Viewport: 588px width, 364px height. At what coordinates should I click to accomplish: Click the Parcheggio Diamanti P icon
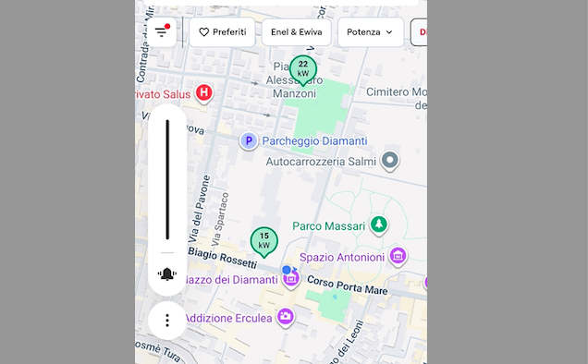pyautogui.click(x=249, y=141)
